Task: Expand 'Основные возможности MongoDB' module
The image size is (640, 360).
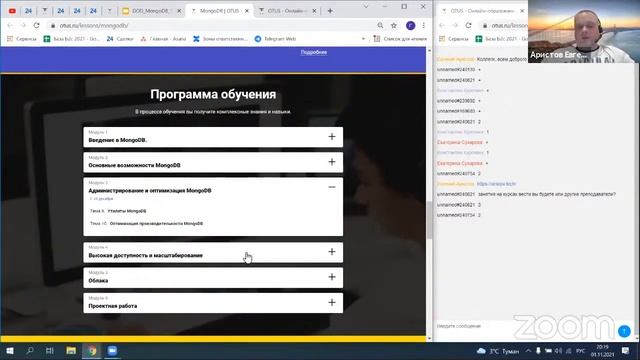Action: pos(213,162)
